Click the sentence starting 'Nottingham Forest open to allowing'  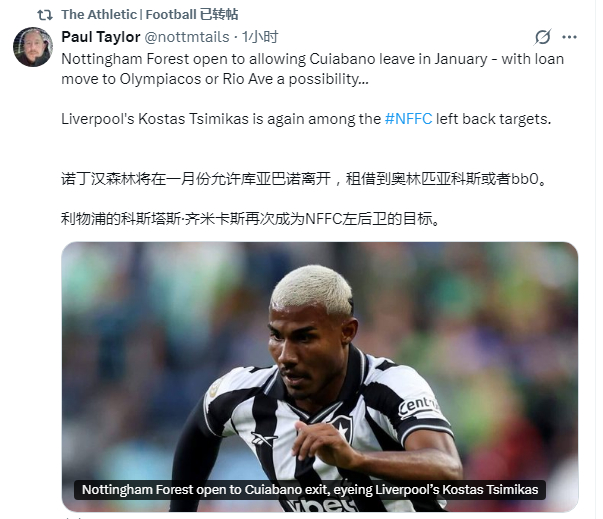(x=312, y=69)
